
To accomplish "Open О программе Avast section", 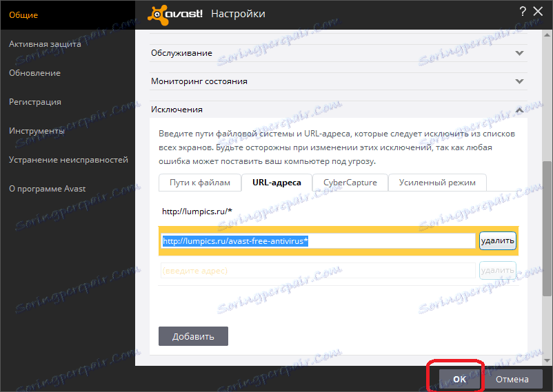I will (x=48, y=189).
